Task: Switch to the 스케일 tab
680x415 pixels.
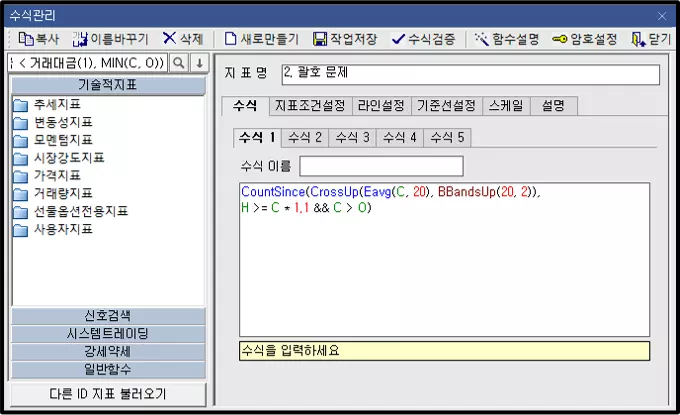Action: tap(506, 106)
